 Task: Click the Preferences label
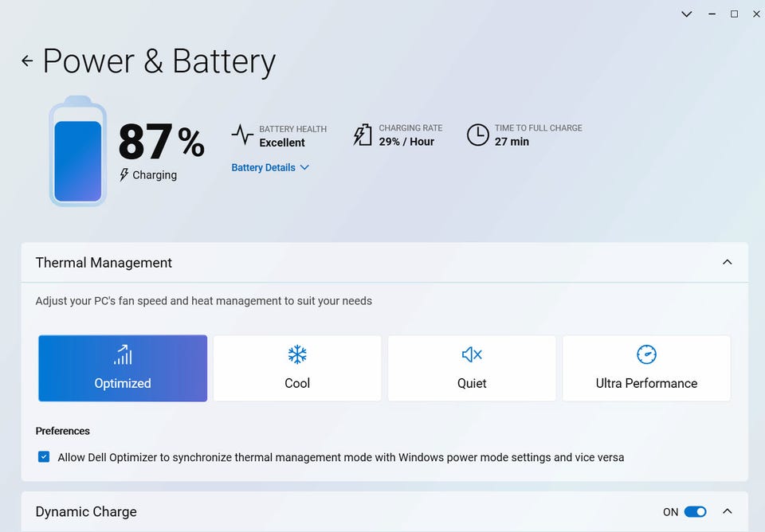click(x=62, y=431)
